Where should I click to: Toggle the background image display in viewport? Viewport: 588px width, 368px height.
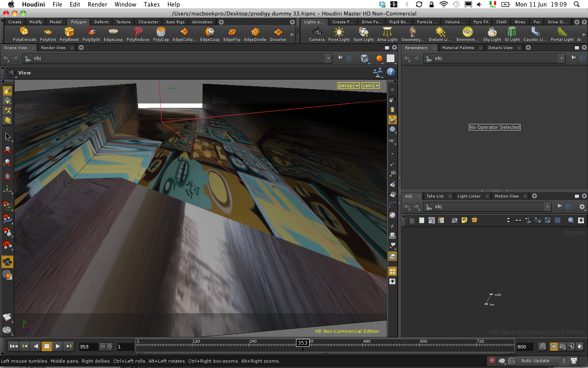(x=392, y=256)
